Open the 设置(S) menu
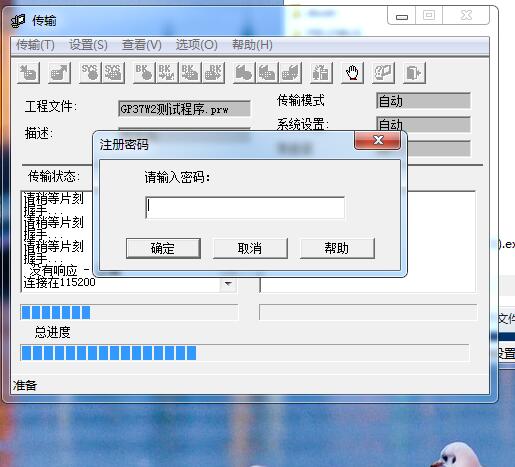This screenshot has height=467, width=515. tap(88, 45)
